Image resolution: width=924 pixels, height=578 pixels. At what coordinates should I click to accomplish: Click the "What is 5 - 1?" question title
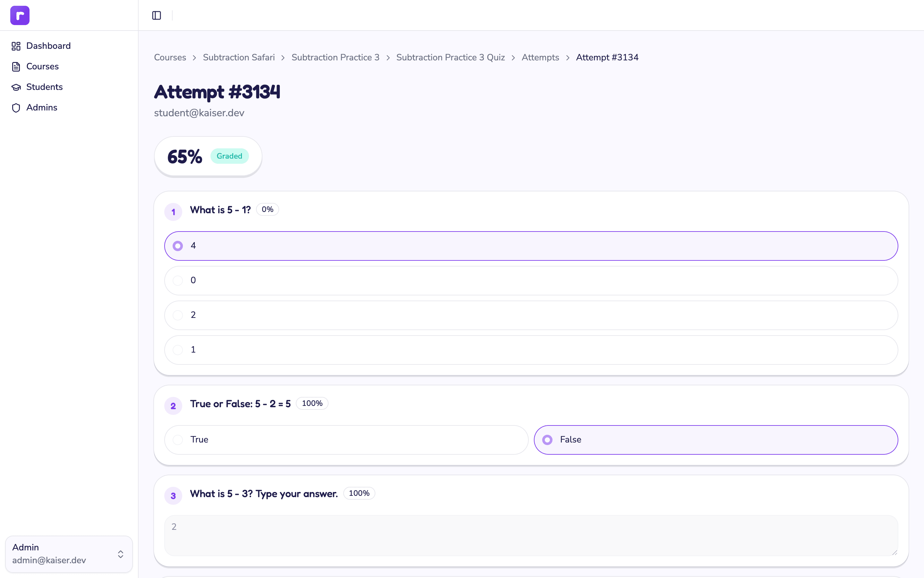pos(220,210)
